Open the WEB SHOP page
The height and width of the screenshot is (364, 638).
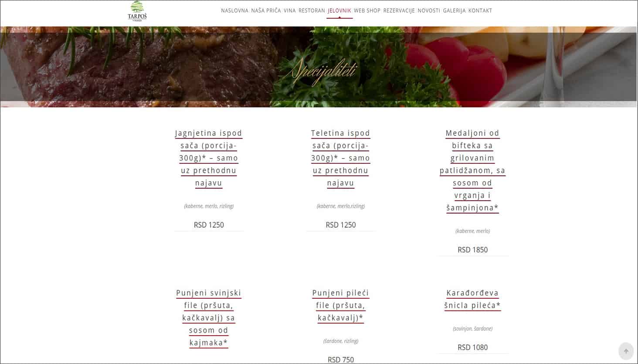pos(367,10)
